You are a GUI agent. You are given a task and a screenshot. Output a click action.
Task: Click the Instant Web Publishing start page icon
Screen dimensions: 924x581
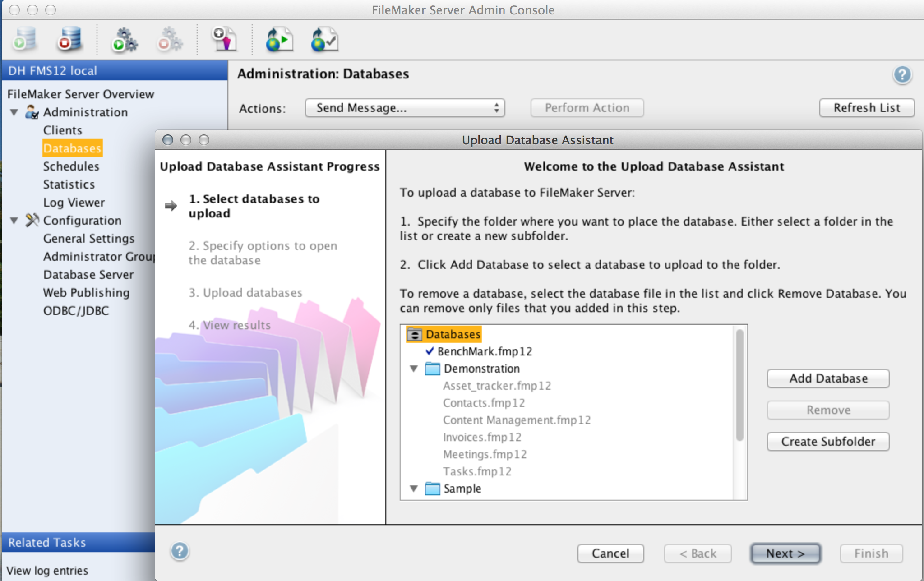[x=279, y=39]
